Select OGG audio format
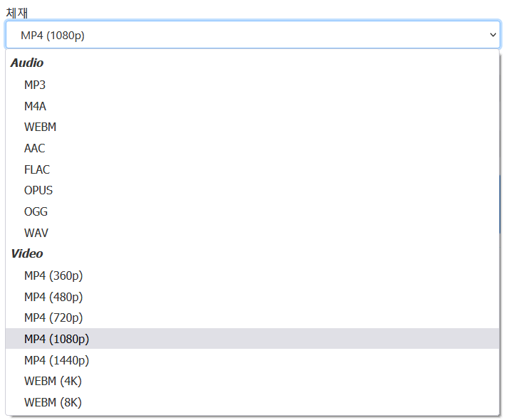Viewport: 506px width, 420px height. [252, 211]
